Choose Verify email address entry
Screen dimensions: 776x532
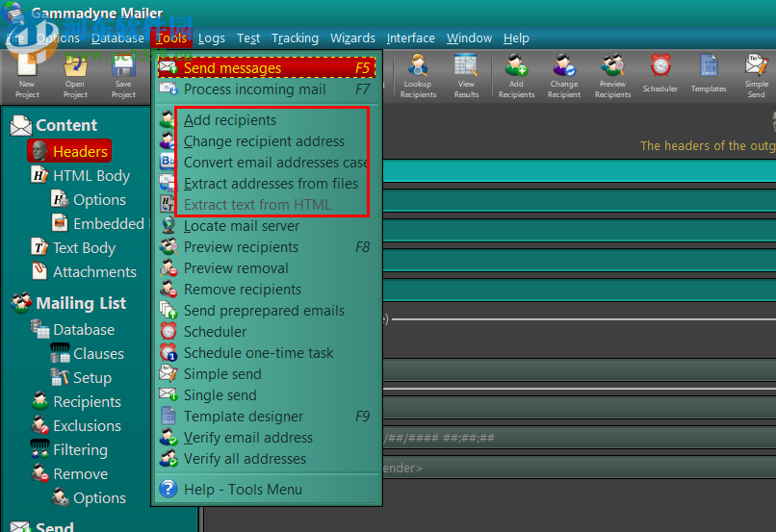tap(267, 437)
